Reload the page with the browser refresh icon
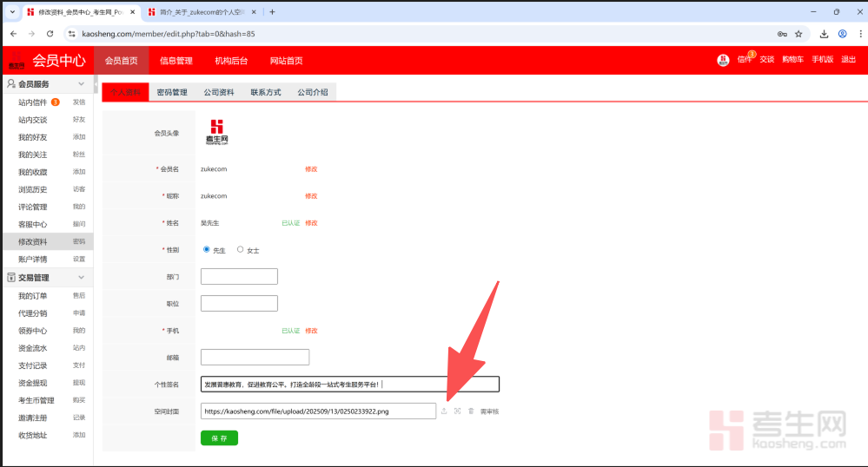This screenshot has width=868, height=467. click(50, 34)
